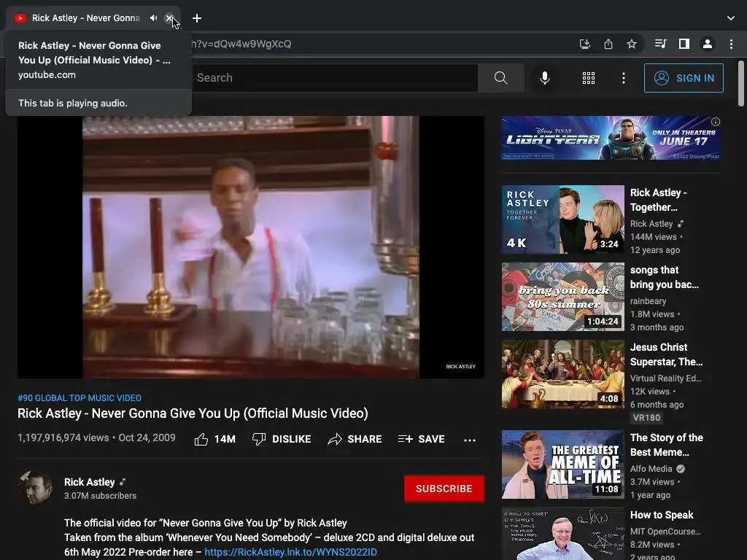Screen dimensions: 747x560
Task: Click the video player to pause
Action: pyautogui.click(x=251, y=247)
